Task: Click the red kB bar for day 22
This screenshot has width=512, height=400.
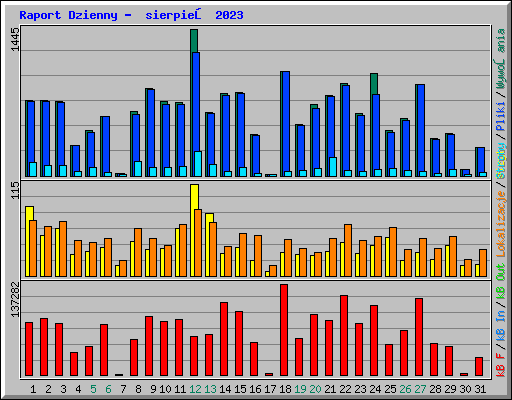Action: pyautogui.click(x=344, y=335)
